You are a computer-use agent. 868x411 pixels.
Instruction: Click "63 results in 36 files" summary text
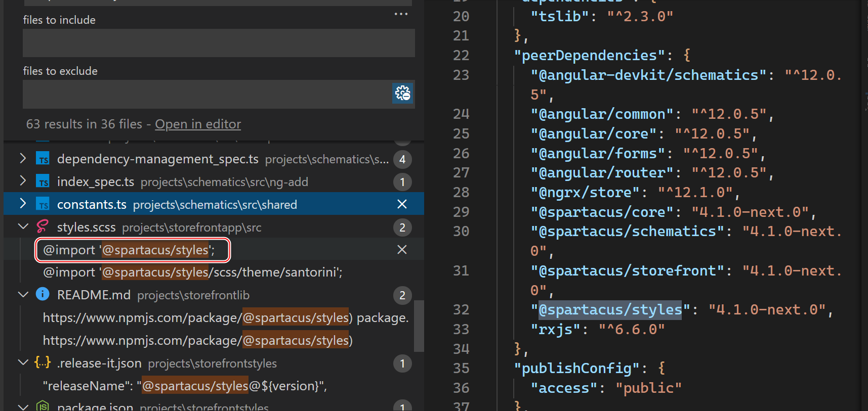tap(84, 124)
